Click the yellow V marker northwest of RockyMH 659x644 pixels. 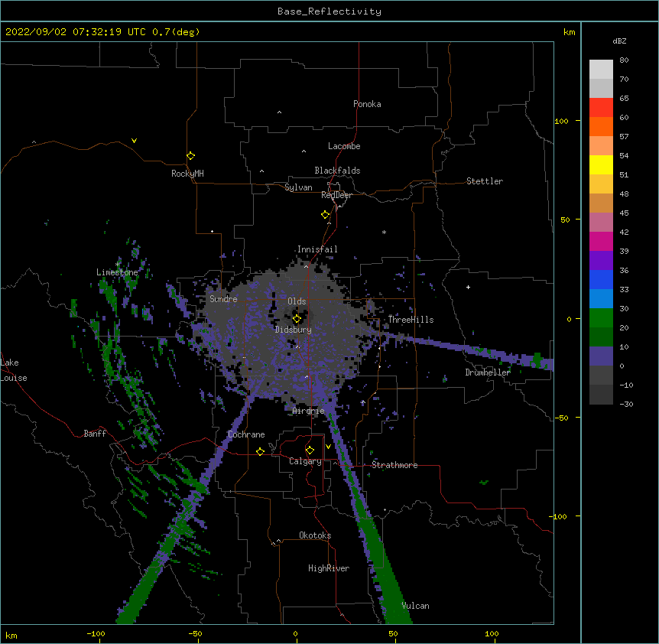(134, 141)
